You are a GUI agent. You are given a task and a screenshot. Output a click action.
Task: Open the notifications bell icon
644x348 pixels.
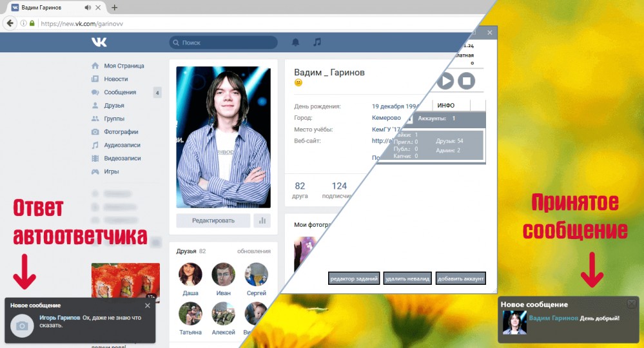coord(295,42)
